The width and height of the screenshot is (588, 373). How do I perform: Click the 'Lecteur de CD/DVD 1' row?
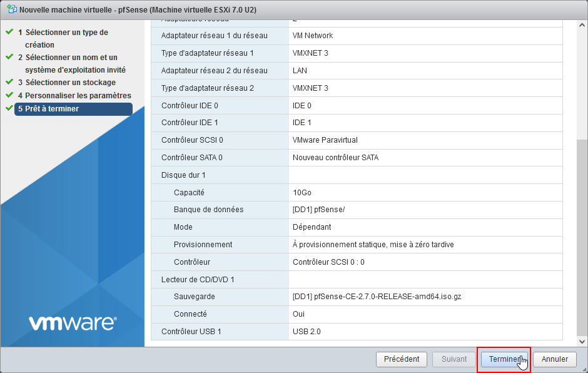pos(357,280)
